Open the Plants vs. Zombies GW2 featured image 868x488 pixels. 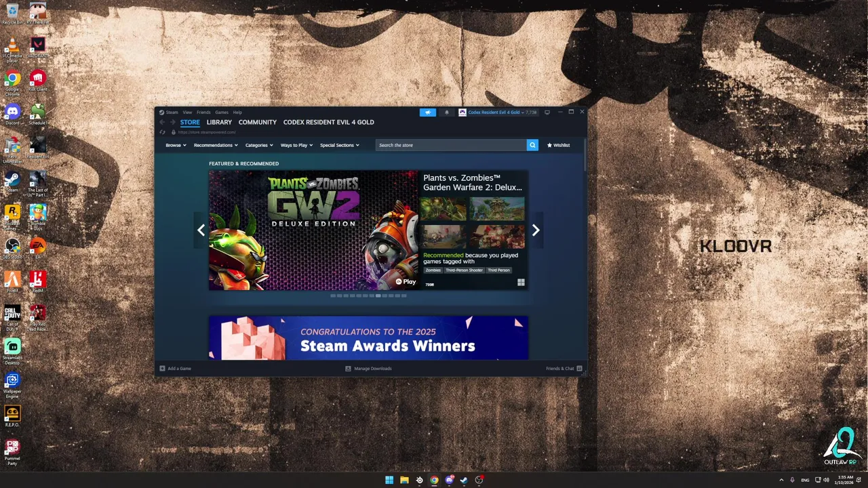(x=313, y=230)
